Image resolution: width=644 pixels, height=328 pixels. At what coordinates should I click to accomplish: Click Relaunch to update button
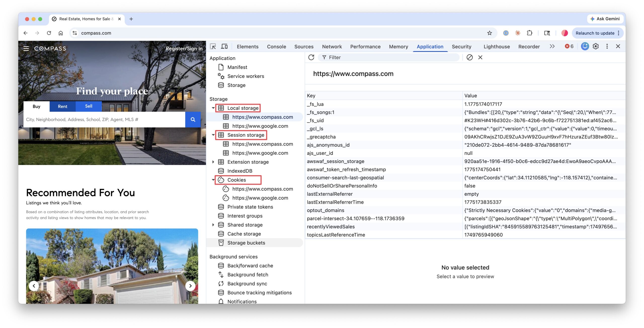[595, 33]
